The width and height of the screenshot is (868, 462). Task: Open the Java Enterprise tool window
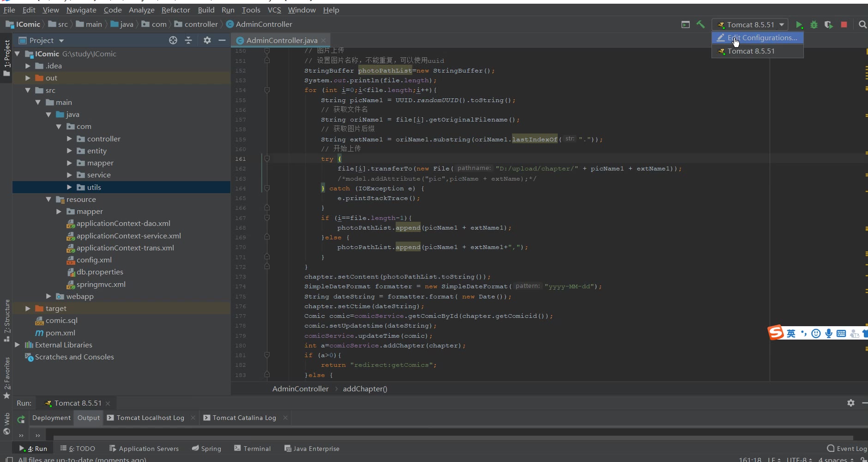(312, 448)
